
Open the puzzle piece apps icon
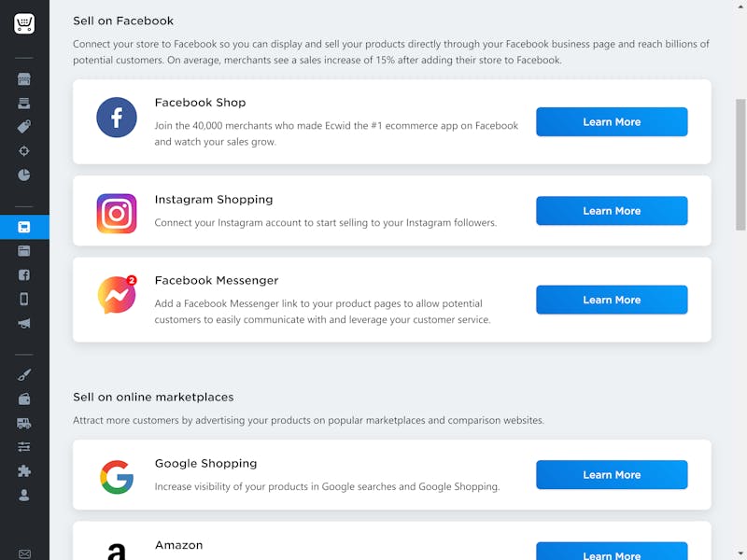click(x=24, y=471)
